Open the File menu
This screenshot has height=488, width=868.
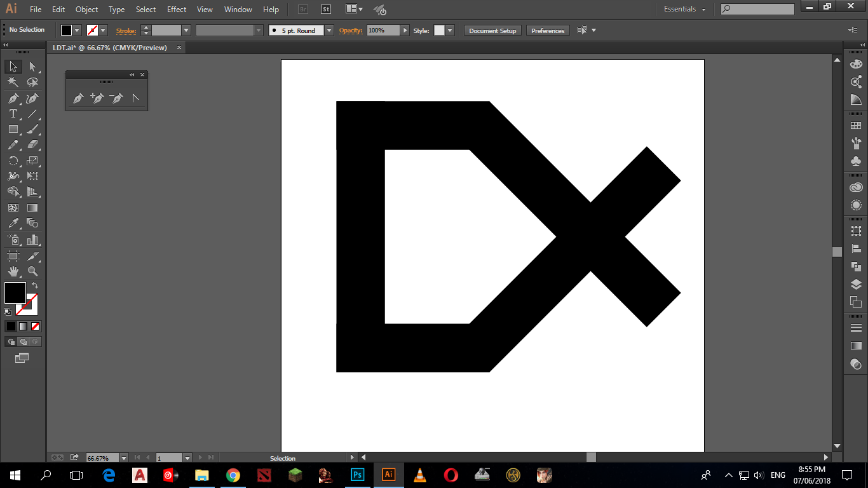click(x=36, y=10)
